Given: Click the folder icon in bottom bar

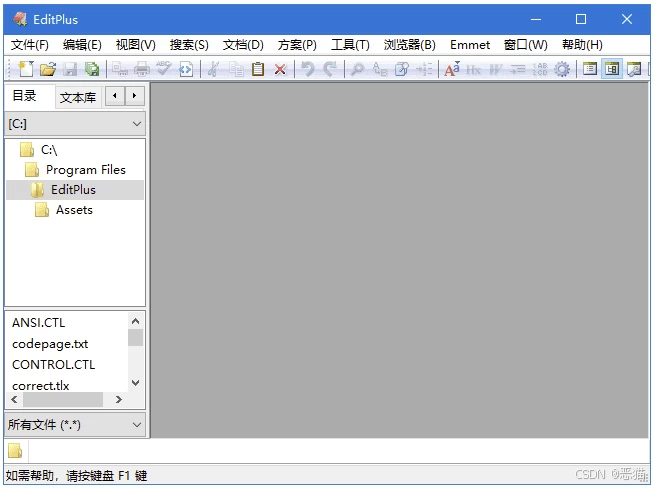Looking at the screenshot, I should [15, 451].
